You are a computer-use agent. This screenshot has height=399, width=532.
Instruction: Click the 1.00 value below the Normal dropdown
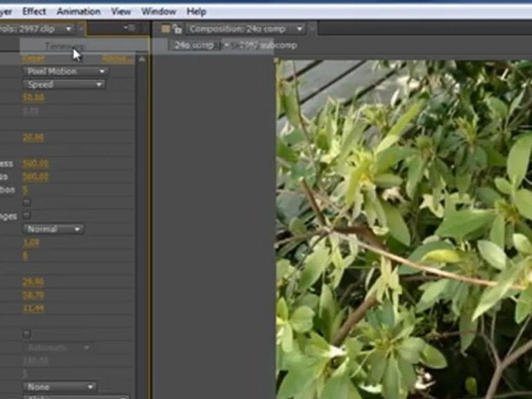tap(31, 243)
